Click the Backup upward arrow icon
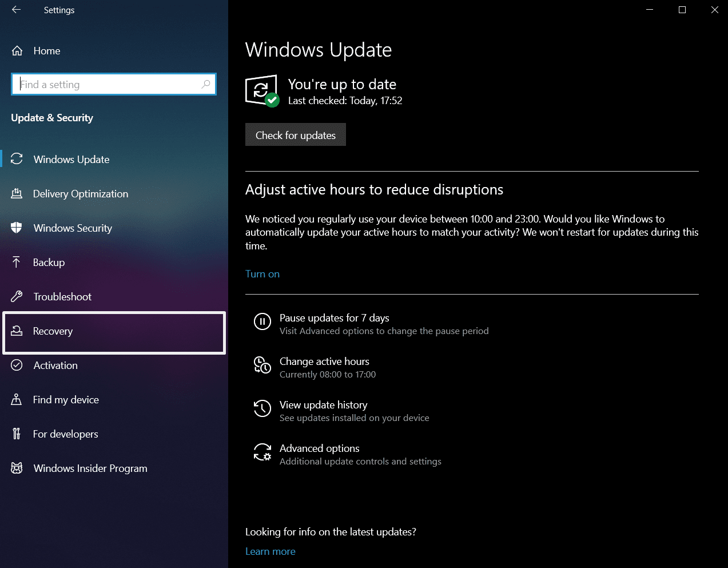Image resolution: width=728 pixels, height=568 pixels. pos(17,262)
